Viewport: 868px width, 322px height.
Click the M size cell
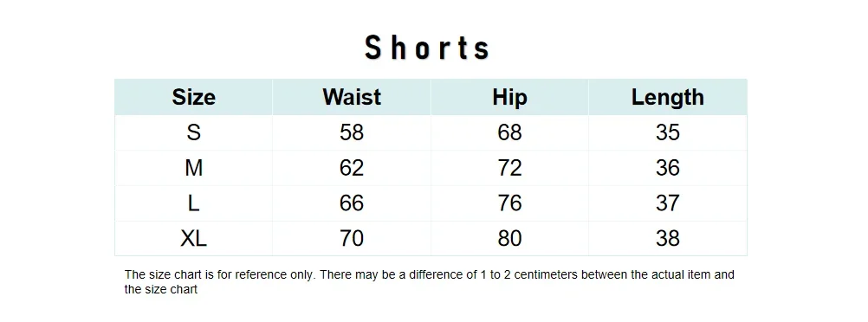click(x=193, y=168)
